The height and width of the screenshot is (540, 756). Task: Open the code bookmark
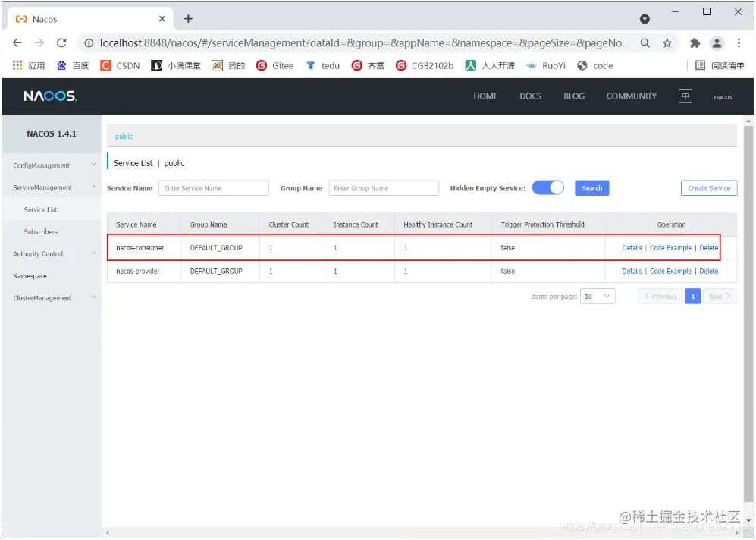point(595,65)
